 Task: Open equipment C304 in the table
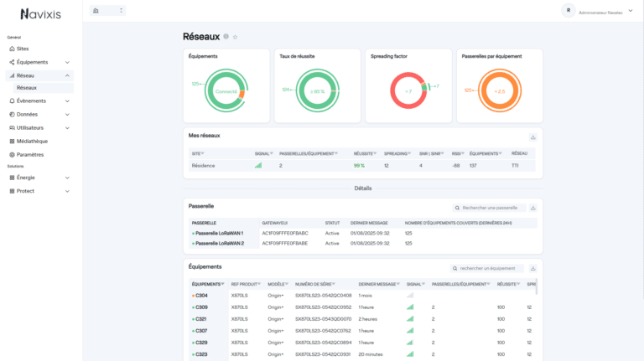(x=201, y=296)
